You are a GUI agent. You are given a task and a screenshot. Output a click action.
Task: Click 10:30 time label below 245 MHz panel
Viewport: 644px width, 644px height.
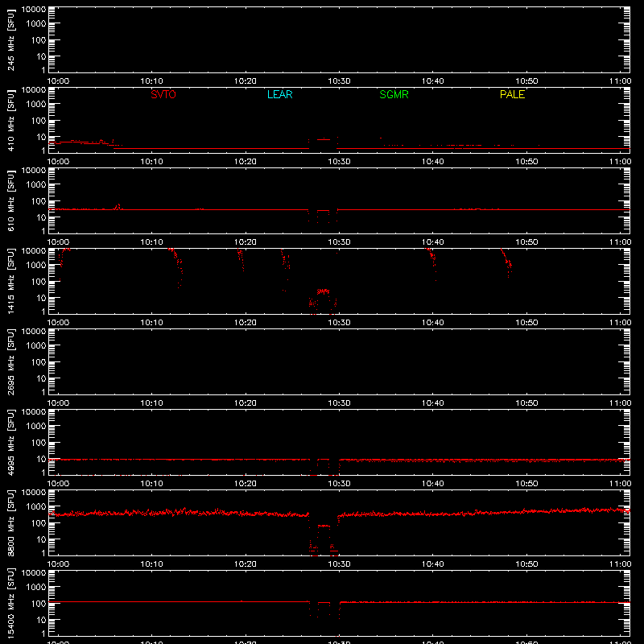pos(339,81)
